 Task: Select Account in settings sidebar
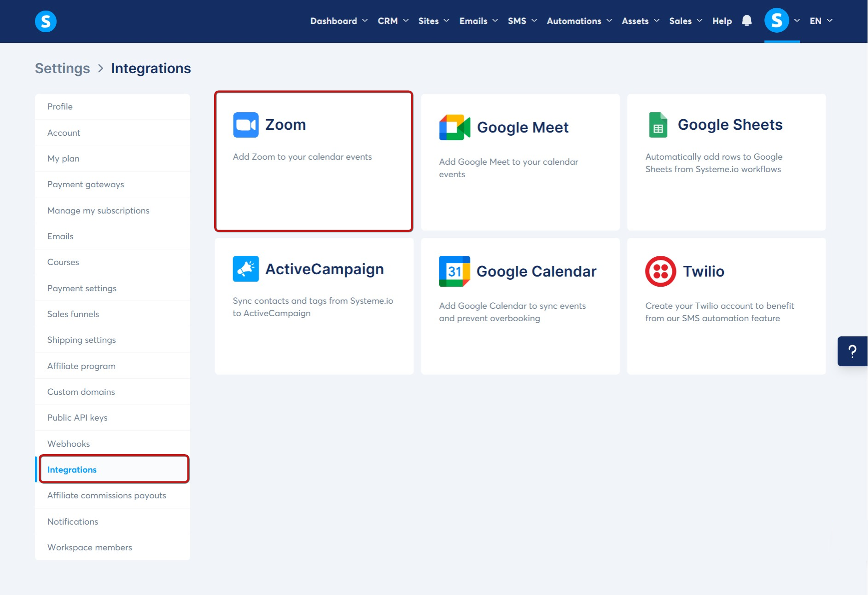[x=112, y=133]
